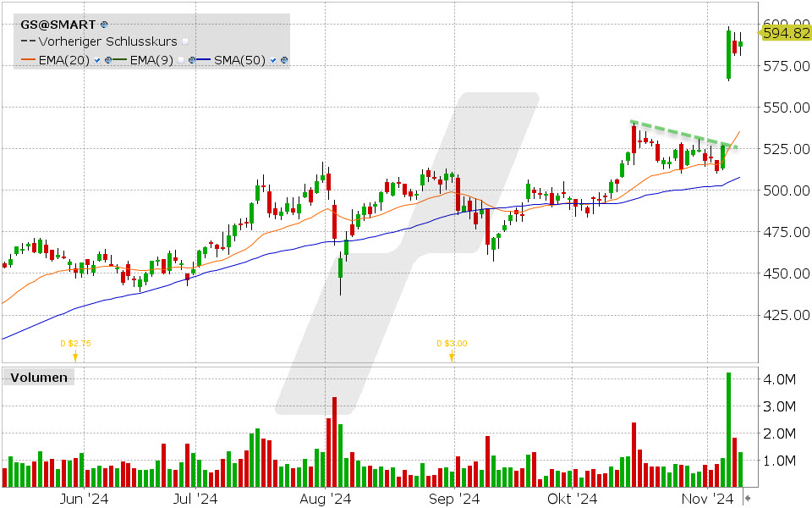
Task: Click the EMA(9) legend label
Action: [151, 60]
